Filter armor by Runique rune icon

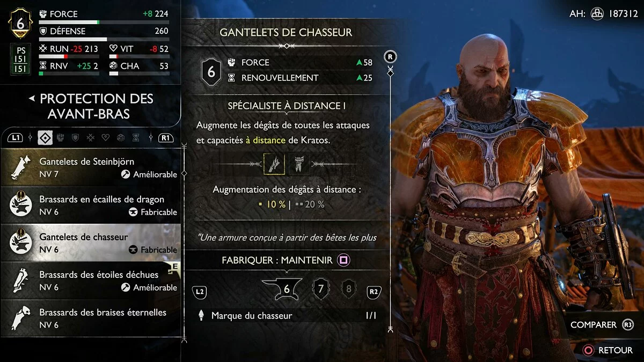[91, 138]
